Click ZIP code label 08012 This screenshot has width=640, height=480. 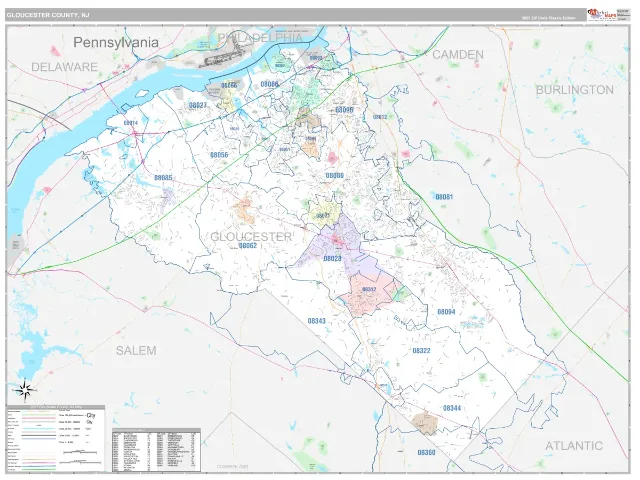[380, 117]
